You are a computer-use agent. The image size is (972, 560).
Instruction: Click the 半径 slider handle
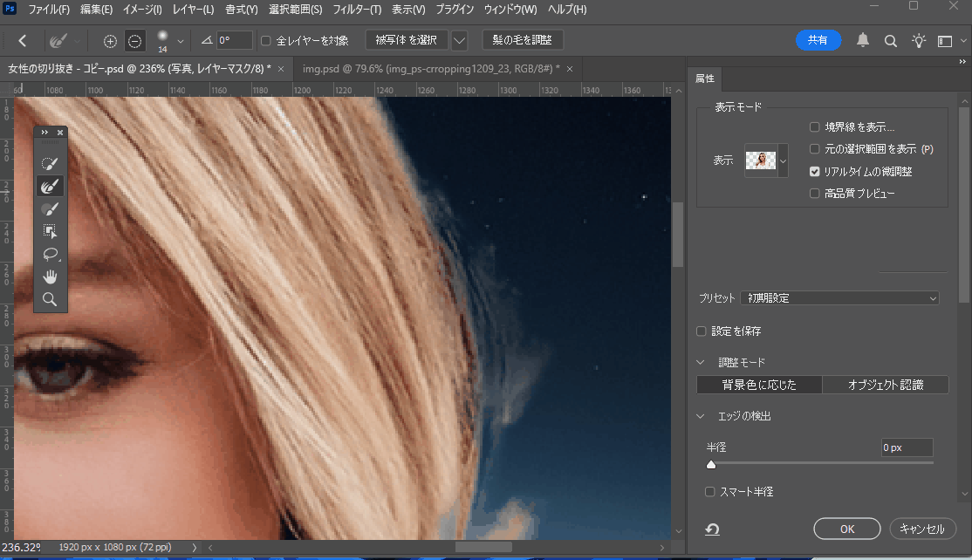[x=711, y=465]
